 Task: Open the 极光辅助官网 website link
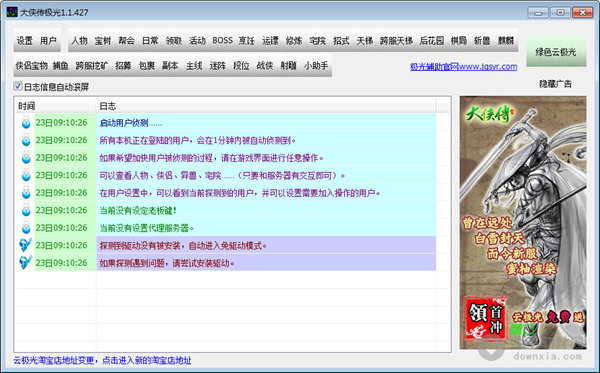point(463,67)
